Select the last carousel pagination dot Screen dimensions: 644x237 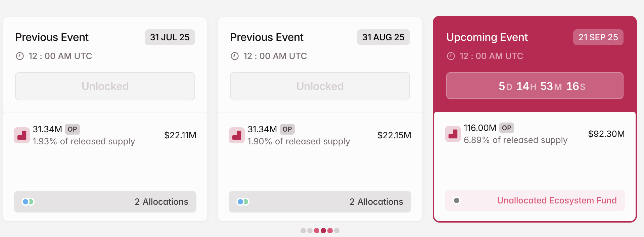tap(337, 231)
